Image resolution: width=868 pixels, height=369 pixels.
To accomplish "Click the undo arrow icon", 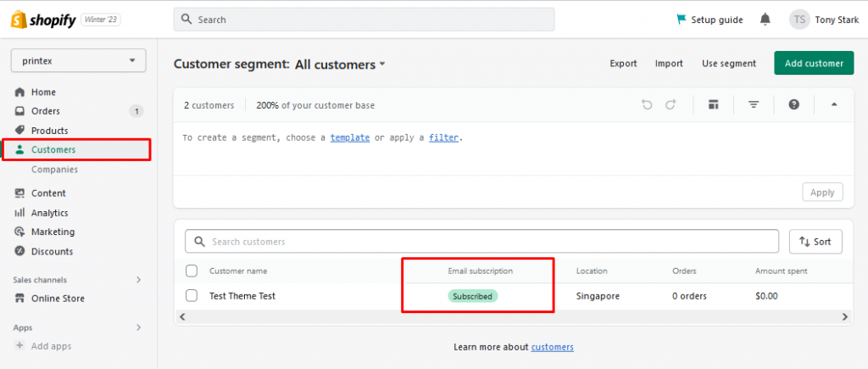I will coord(647,104).
